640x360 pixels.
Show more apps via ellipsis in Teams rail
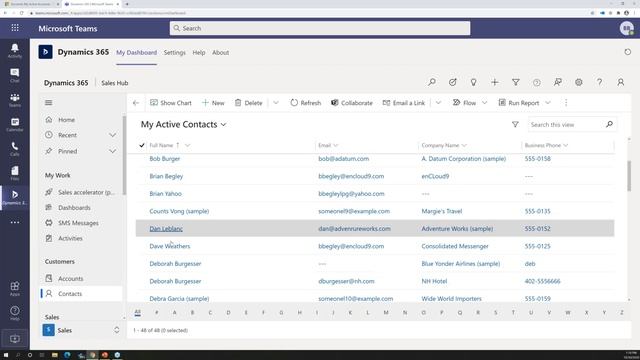pos(15,222)
